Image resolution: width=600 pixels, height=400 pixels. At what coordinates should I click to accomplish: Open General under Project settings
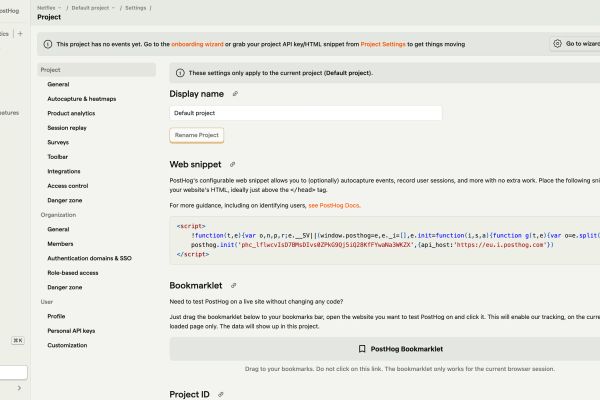(x=58, y=84)
